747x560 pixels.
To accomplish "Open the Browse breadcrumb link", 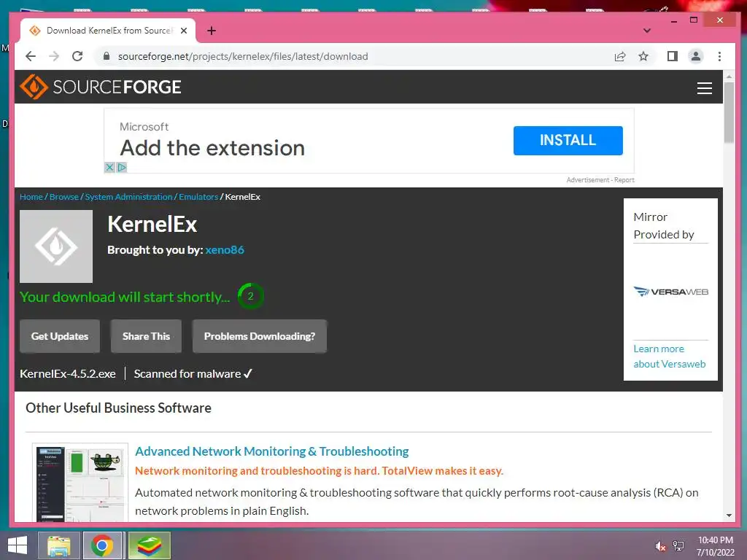I will [x=64, y=197].
